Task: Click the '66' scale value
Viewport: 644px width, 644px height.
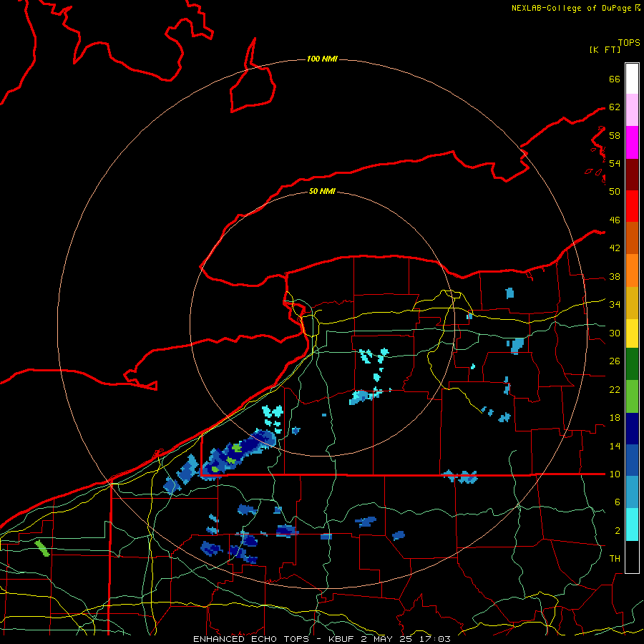Action: 615,79
